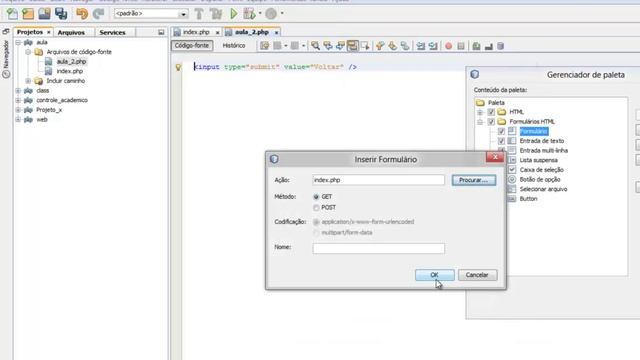Click the Previous Bookmark editor icon
This screenshot has width=640, height=360.
point(380,46)
